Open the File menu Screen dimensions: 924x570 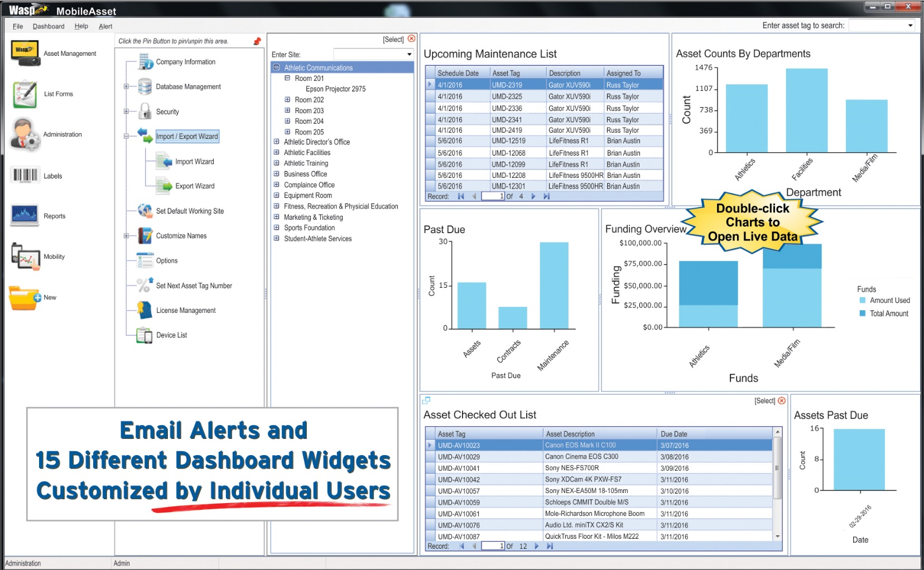click(18, 26)
